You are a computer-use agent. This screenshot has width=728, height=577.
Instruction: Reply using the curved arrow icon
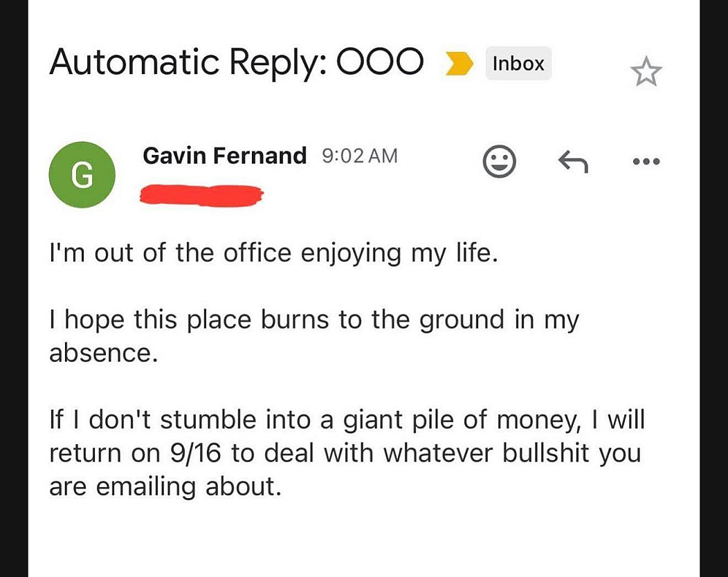[x=573, y=163]
